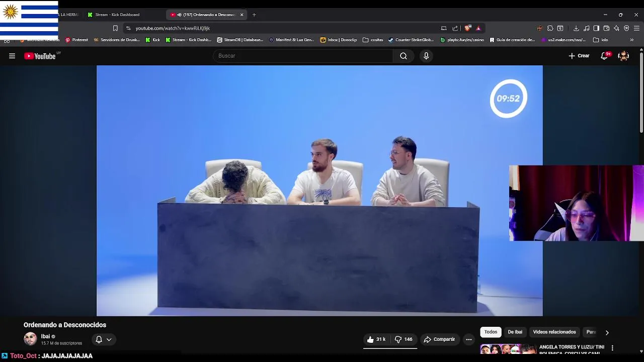Select the Videos relacionados chip
Image resolution: width=644 pixels, height=362 pixels.
(554, 332)
